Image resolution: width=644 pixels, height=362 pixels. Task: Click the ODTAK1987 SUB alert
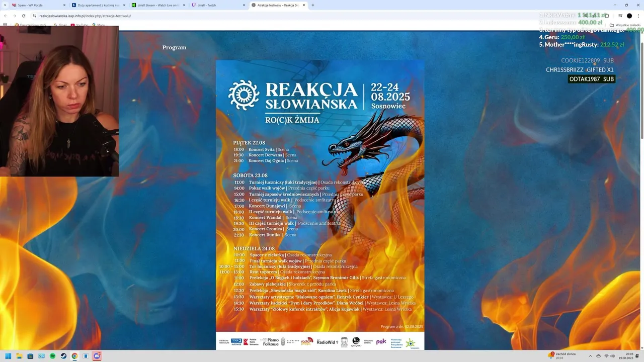(x=592, y=79)
